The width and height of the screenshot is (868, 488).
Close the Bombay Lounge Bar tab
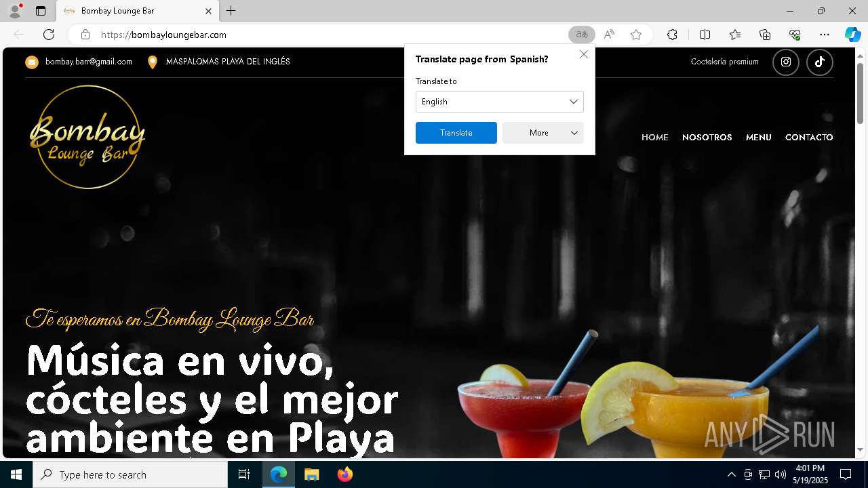pyautogui.click(x=209, y=11)
